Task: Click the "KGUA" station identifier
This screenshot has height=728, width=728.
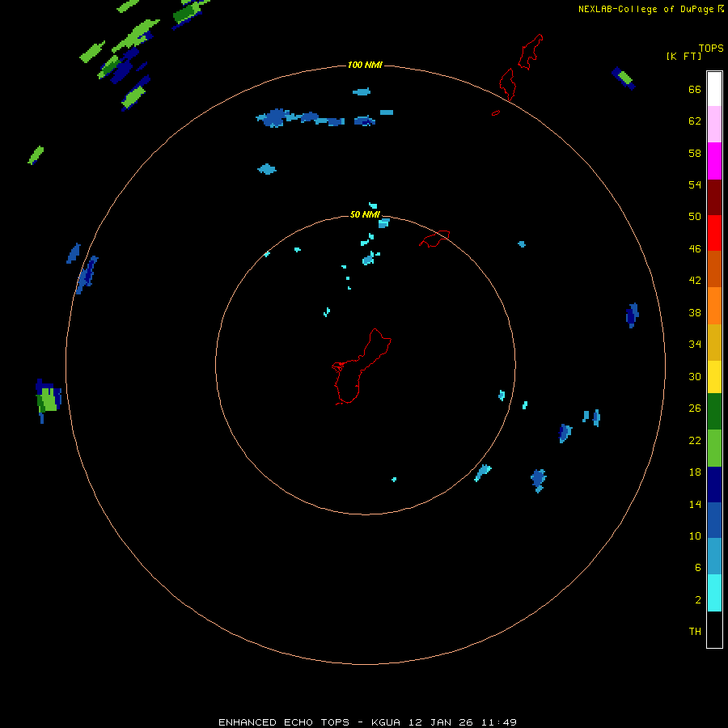Action: (386, 722)
